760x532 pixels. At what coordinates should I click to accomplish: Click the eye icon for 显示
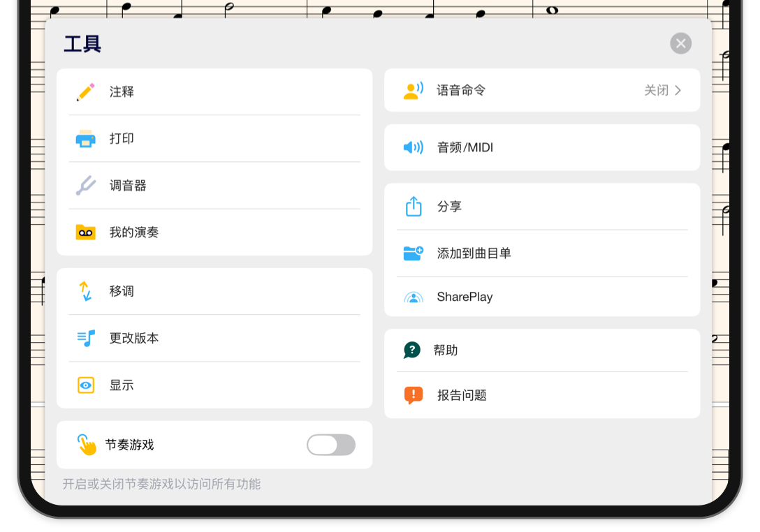(x=86, y=385)
